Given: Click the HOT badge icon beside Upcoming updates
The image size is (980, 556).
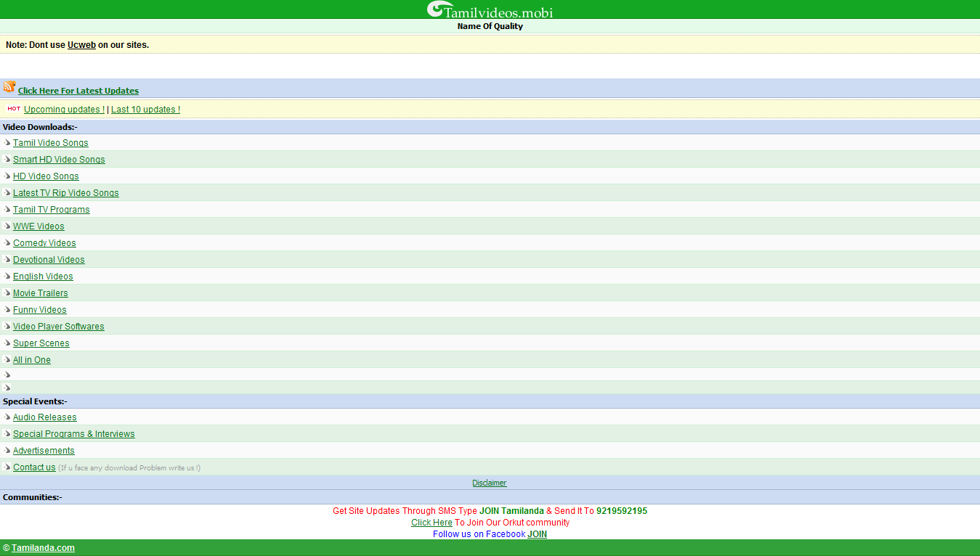Looking at the screenshot, I should coord(14,109).
